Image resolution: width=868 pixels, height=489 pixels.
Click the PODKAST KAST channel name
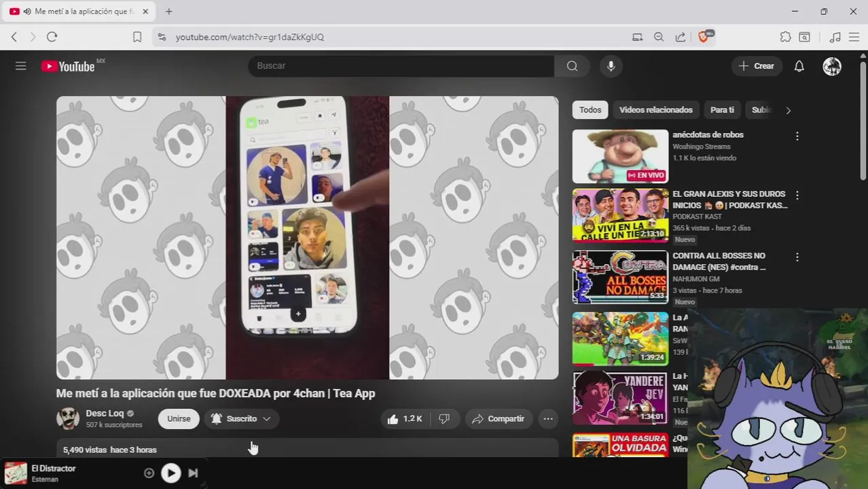coord(697,217)
